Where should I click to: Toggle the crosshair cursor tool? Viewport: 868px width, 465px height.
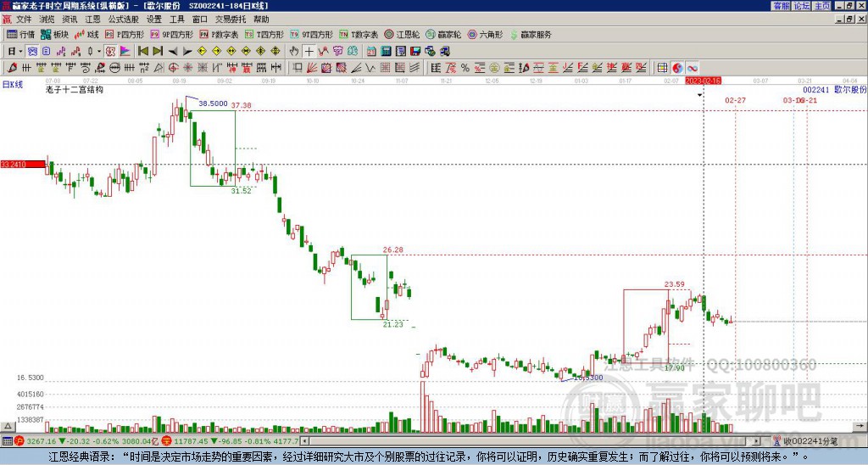click(x=309, y=52)
